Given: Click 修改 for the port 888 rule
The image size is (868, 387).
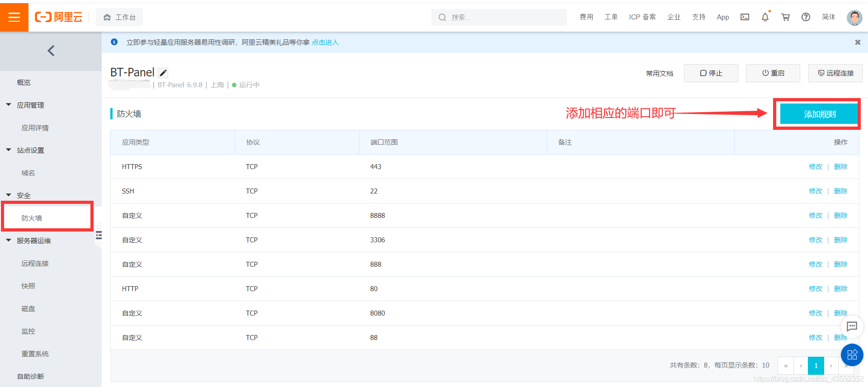Looking at the screenshot, I should pyautogui.click(x=816, y=264).
